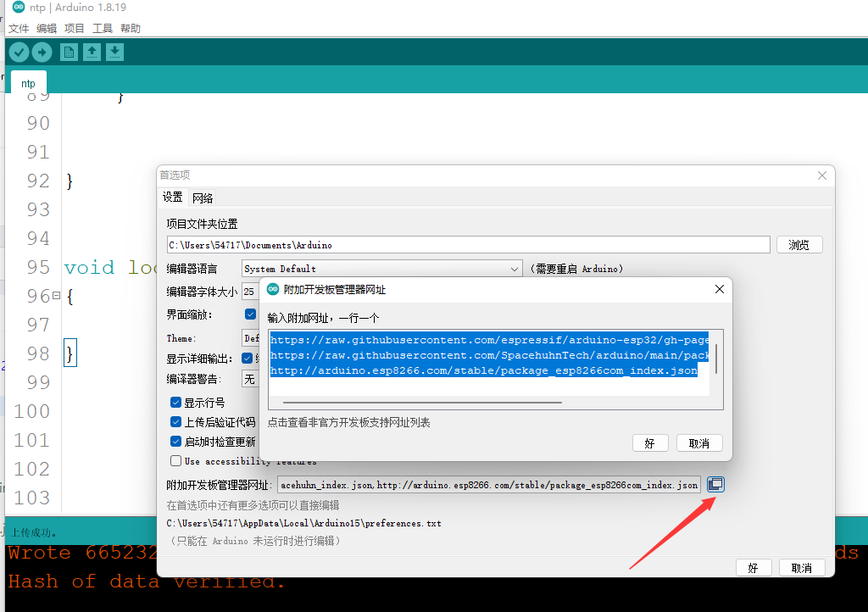Screen dimensions: 868x612
Task: Click the Open sketch up-arrow icon
Action: (x=92, y=52)
